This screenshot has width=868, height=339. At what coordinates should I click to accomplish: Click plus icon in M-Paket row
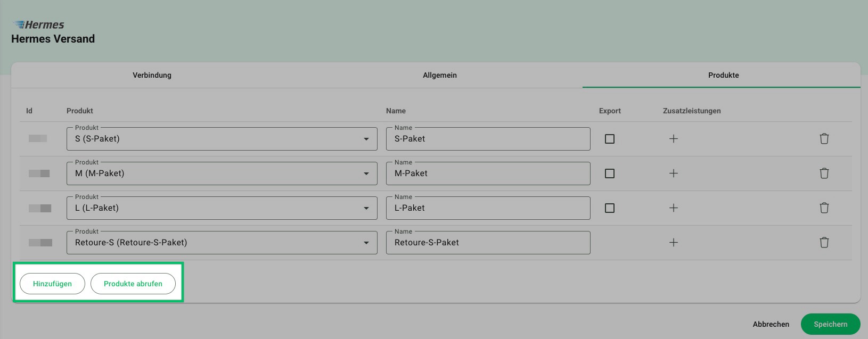[x=673, y=173]
